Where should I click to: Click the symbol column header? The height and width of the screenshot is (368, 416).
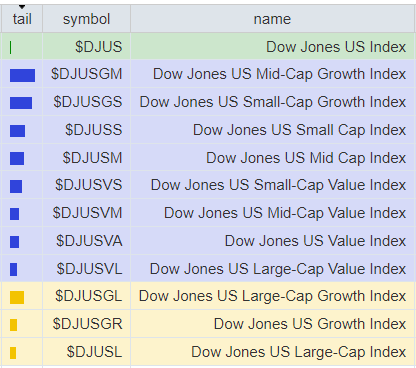click(86, 19)
